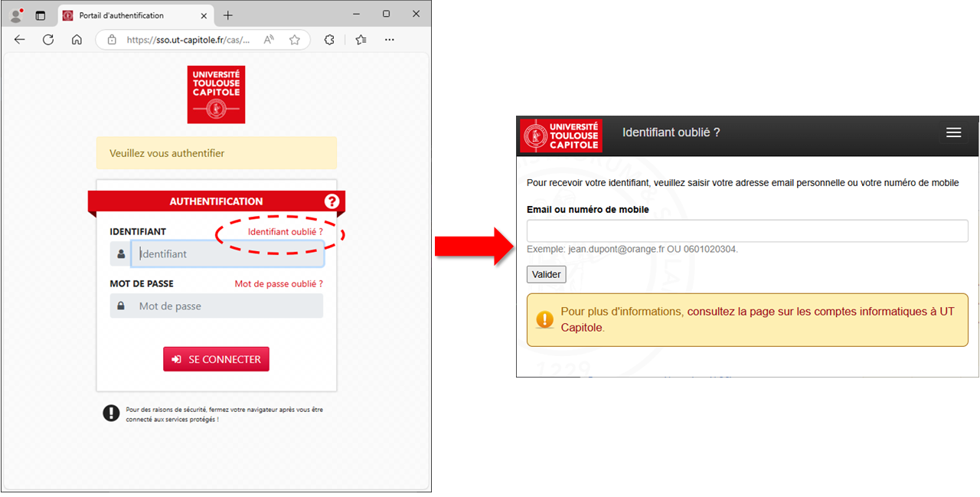The width and height of the screenshot is (980, 497).
Task: Click the tab actions icon beside profile
Action: point(41,15)
